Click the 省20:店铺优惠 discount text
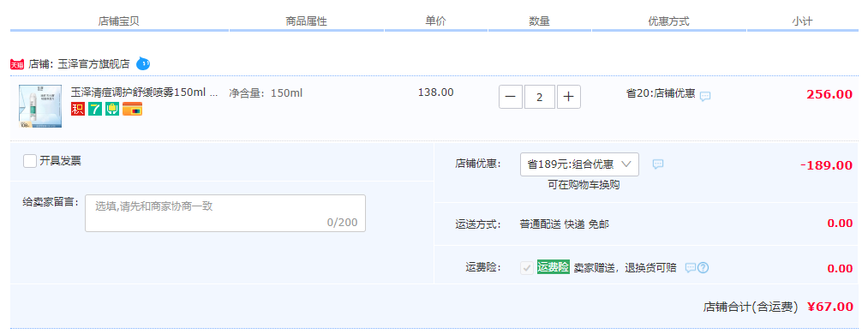Viewport: 868px width, 334px height. 661,92
